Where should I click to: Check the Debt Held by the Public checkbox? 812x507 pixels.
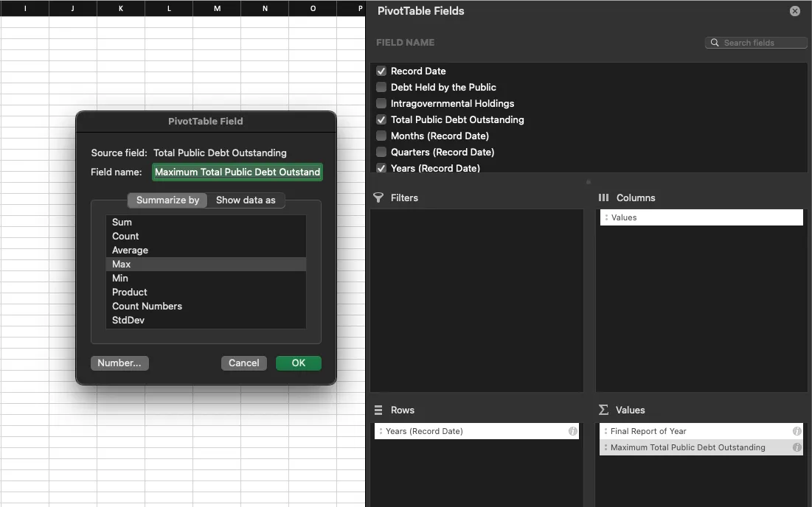(x=381, y=87)
